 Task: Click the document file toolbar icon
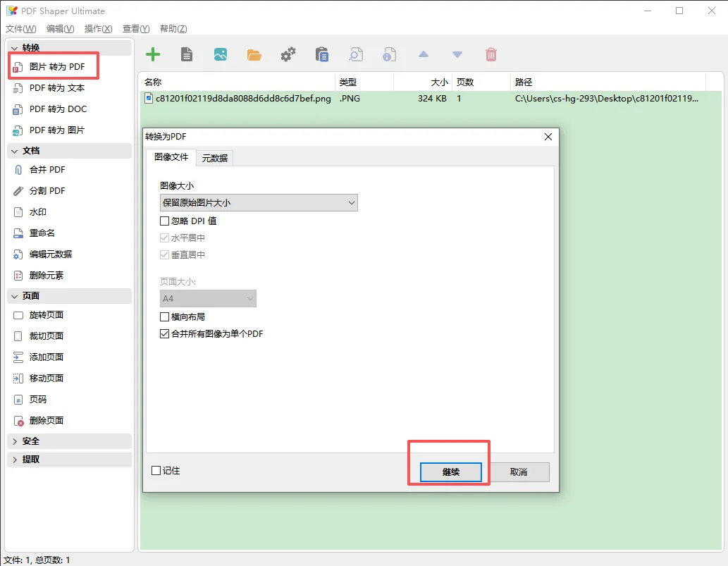(187, 54)
